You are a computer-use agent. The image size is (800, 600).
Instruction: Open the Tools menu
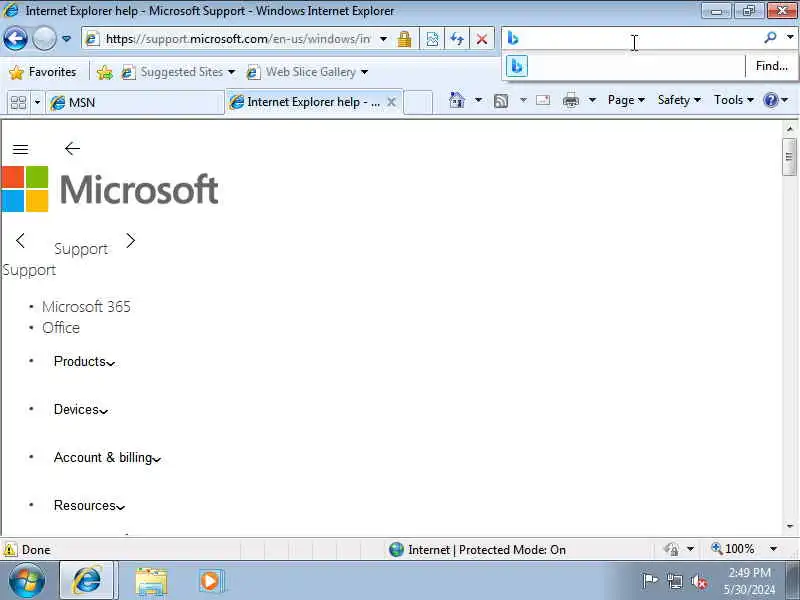(733, 100)
